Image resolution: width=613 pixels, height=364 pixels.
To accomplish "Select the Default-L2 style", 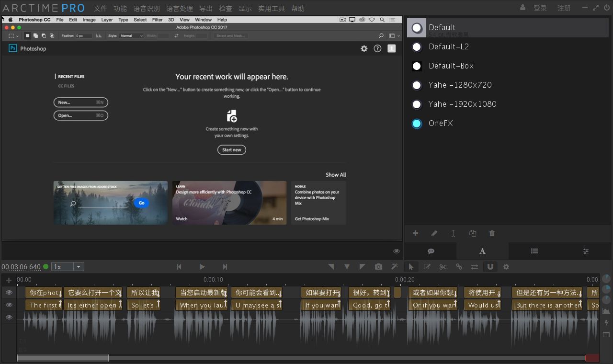I will [x=508, y=46].
